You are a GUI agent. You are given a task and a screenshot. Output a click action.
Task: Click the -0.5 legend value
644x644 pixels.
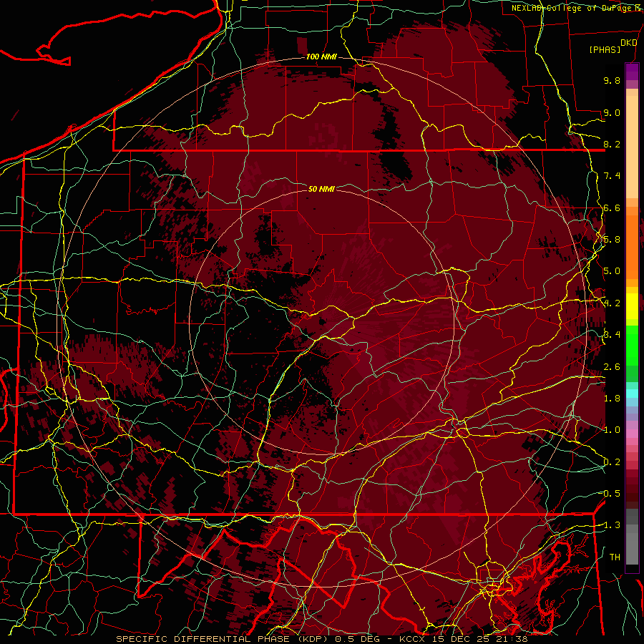610,493
